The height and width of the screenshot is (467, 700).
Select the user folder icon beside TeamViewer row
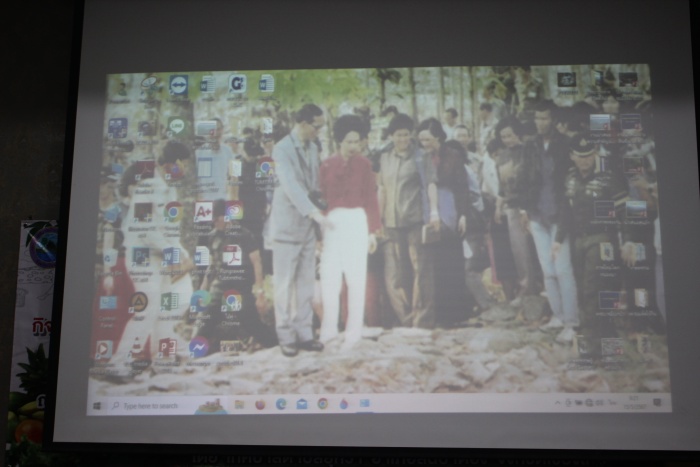tap(121, 88)
